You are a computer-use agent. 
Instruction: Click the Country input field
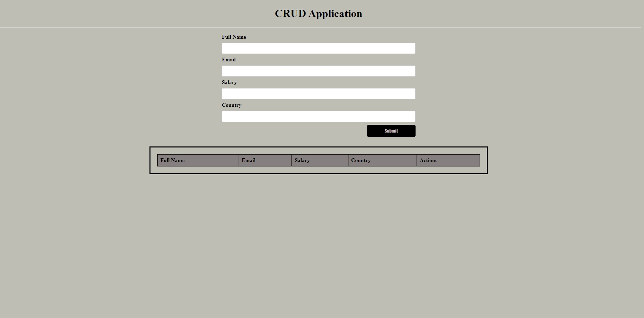point(318,116)
